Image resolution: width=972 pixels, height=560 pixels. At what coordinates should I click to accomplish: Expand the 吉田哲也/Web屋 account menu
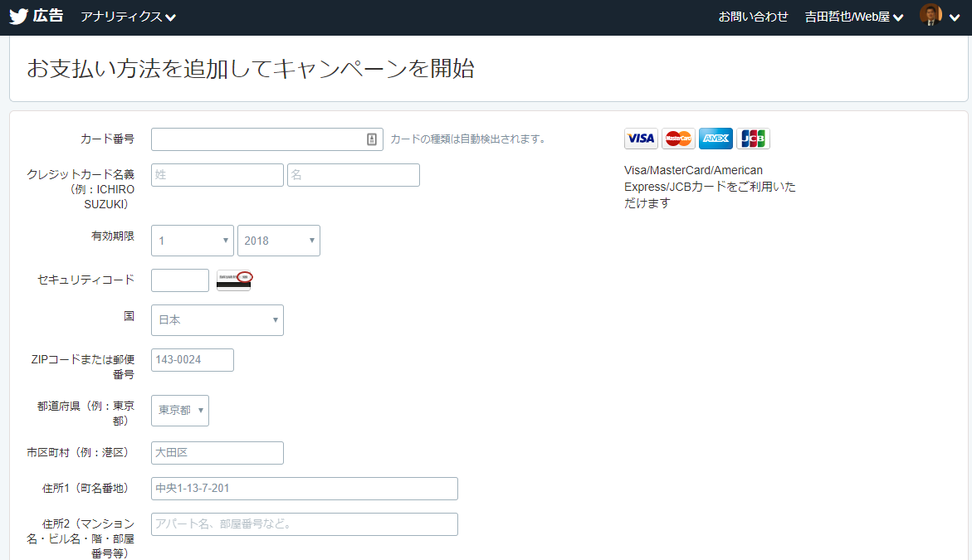853,17
